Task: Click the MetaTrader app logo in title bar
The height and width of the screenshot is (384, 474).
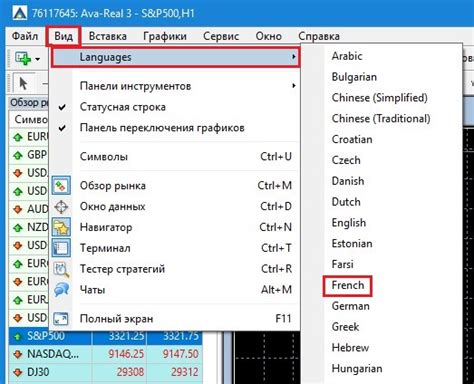Action: pyautogui.click(x=19, y=13)
